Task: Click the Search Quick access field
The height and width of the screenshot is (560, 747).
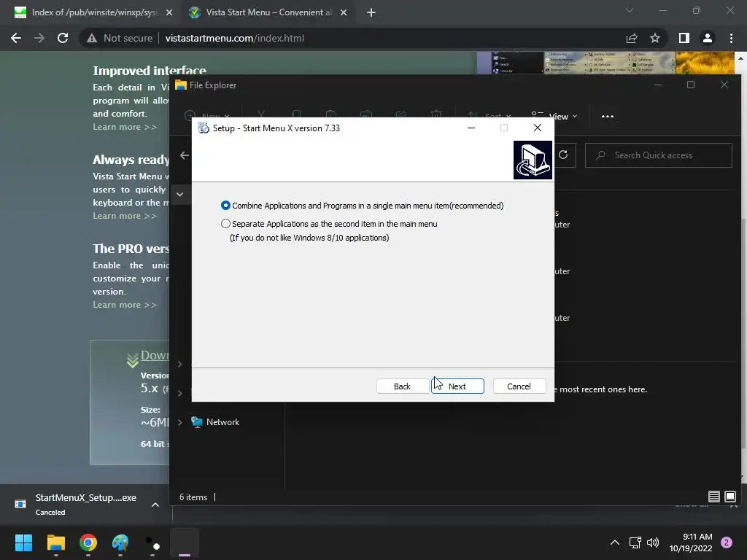Action: tap(659, 155)
